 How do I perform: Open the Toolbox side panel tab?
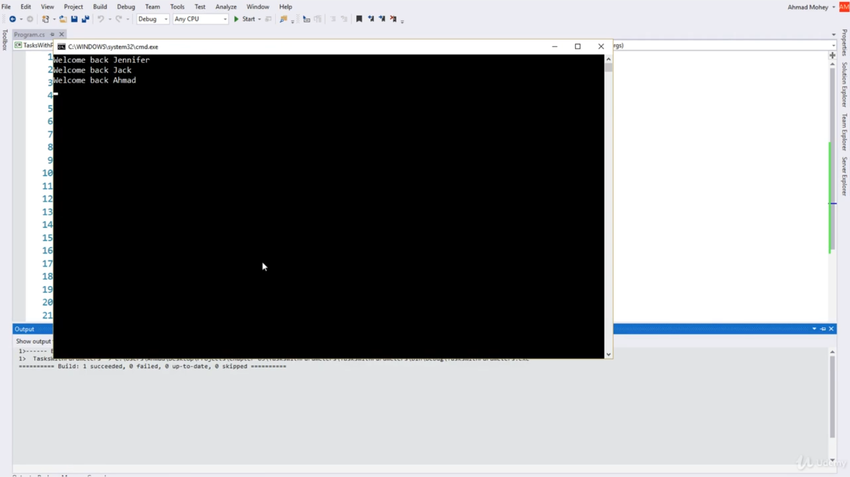4,40
